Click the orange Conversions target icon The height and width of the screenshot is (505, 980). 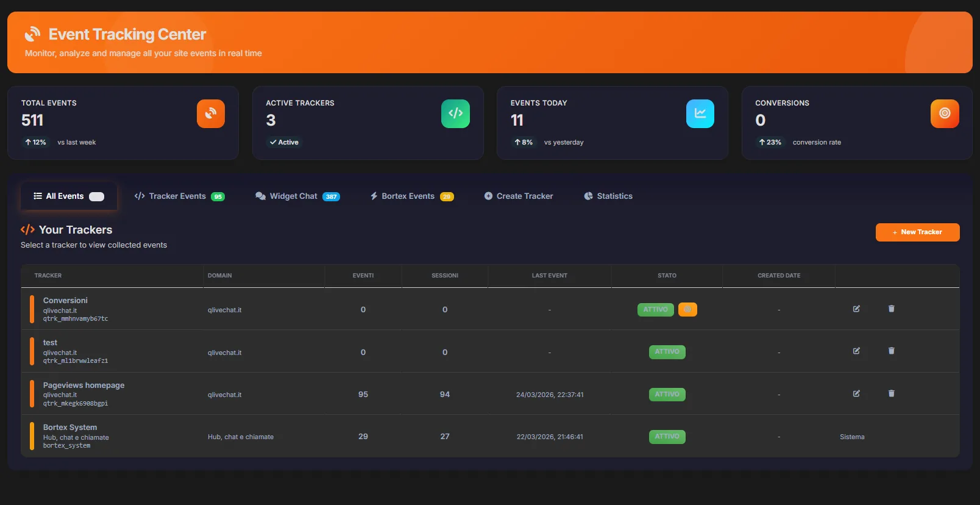tap(945, 114)
